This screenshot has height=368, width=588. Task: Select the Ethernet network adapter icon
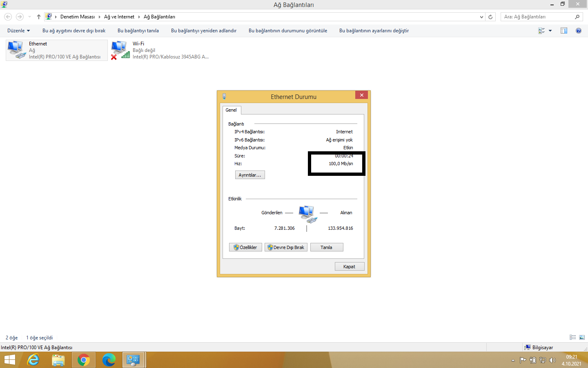point(16,50)
